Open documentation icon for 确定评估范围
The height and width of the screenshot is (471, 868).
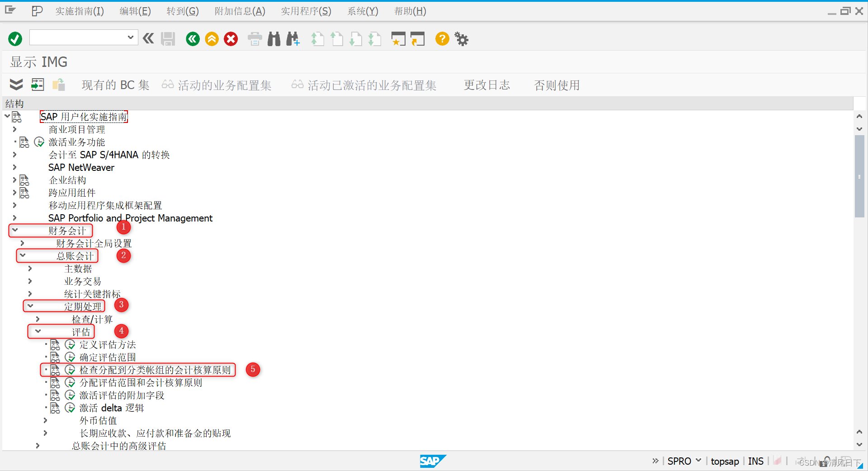click(55, 358)
